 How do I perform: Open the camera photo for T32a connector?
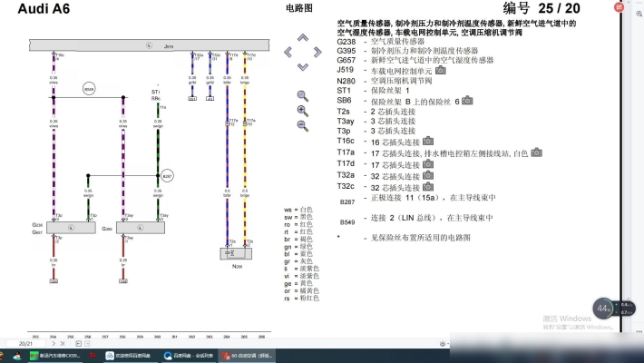pyautogui.click(x=428, y=175)
